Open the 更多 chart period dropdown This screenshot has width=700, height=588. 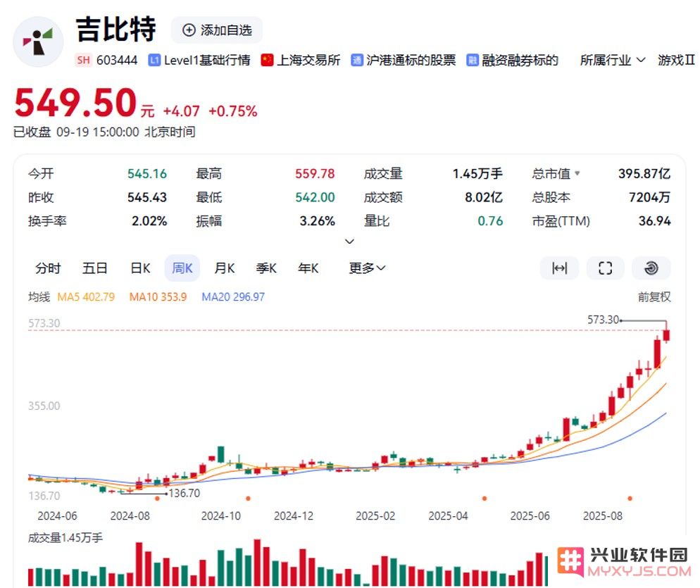[367, 268]
